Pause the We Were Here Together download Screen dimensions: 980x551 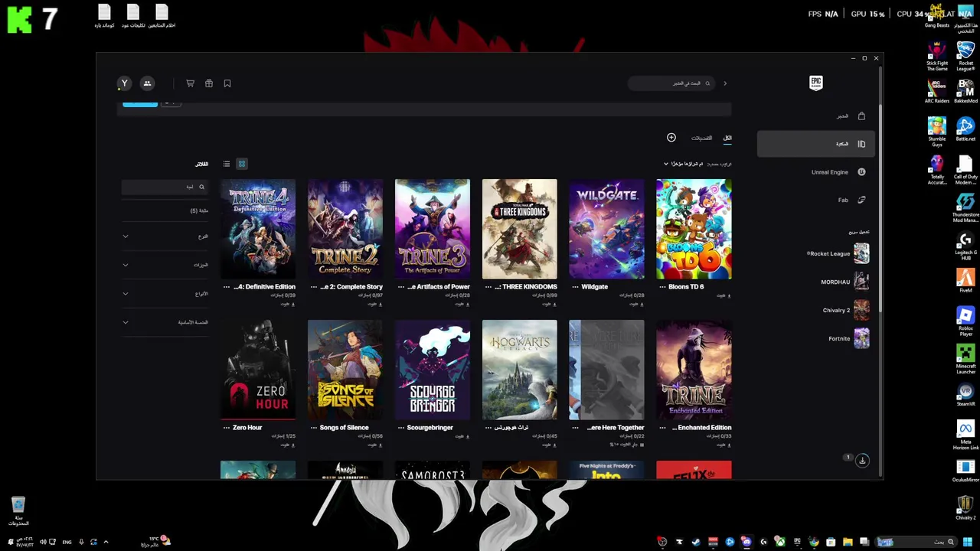click(642, 445)
